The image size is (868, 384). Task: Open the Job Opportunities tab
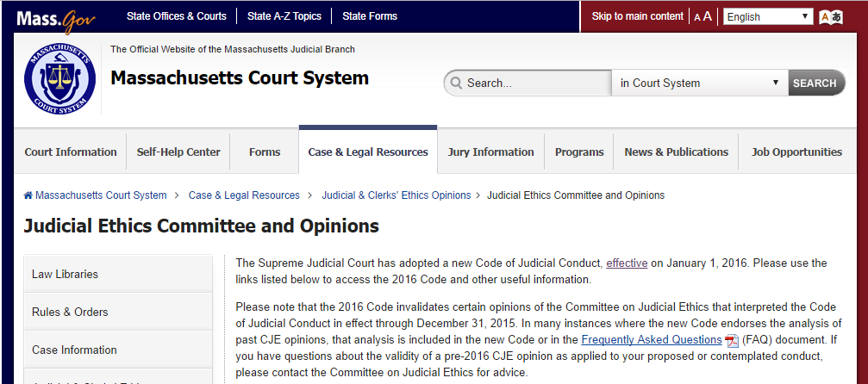tap(796, 152)
